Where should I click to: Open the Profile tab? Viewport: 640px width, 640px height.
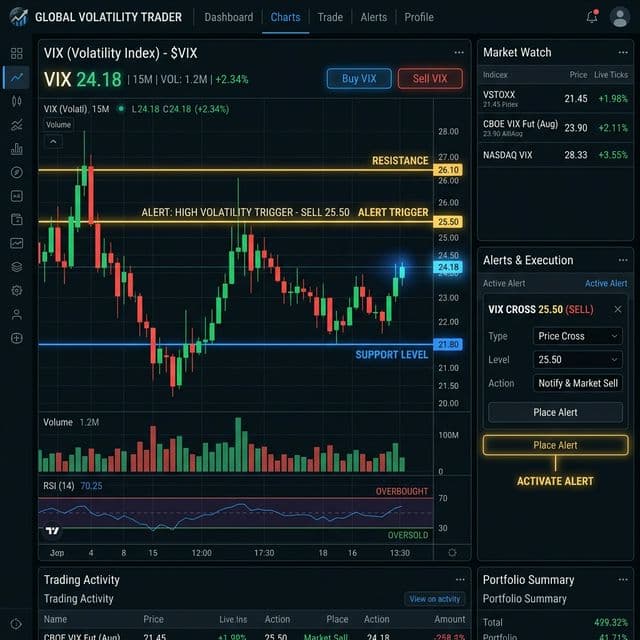419,17
